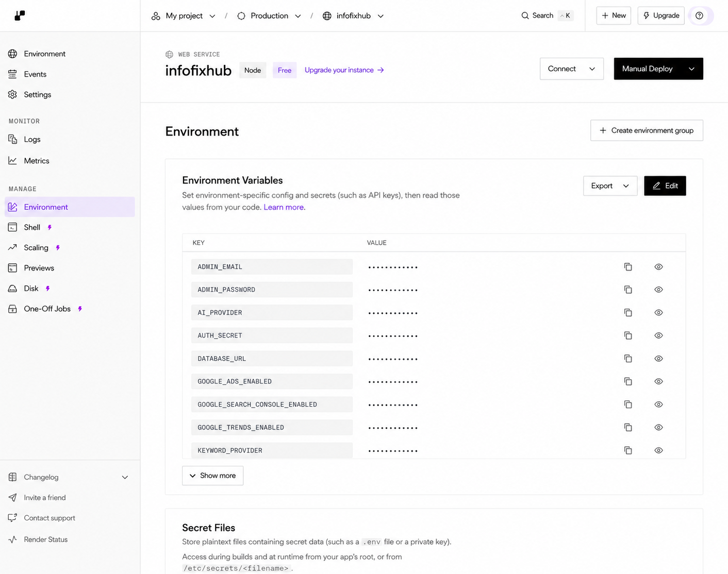
Task: Select Environment under Manage
Action: [70, 207]
